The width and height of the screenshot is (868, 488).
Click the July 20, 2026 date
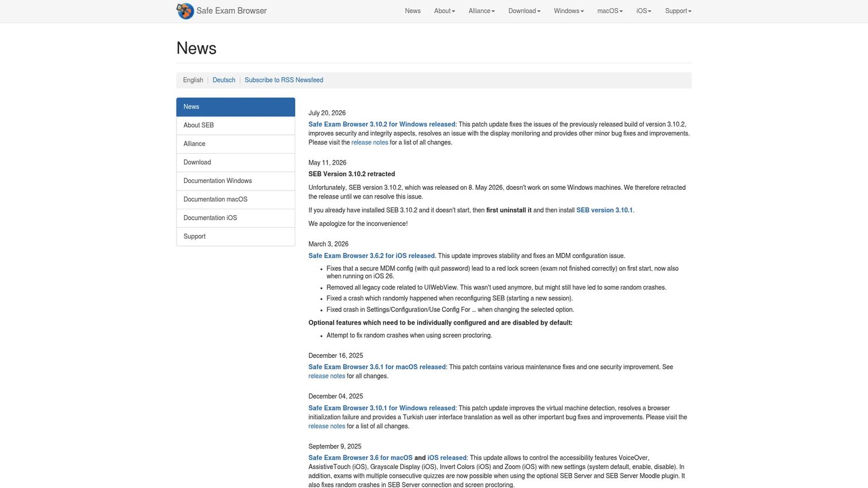[x=327, y=114]
